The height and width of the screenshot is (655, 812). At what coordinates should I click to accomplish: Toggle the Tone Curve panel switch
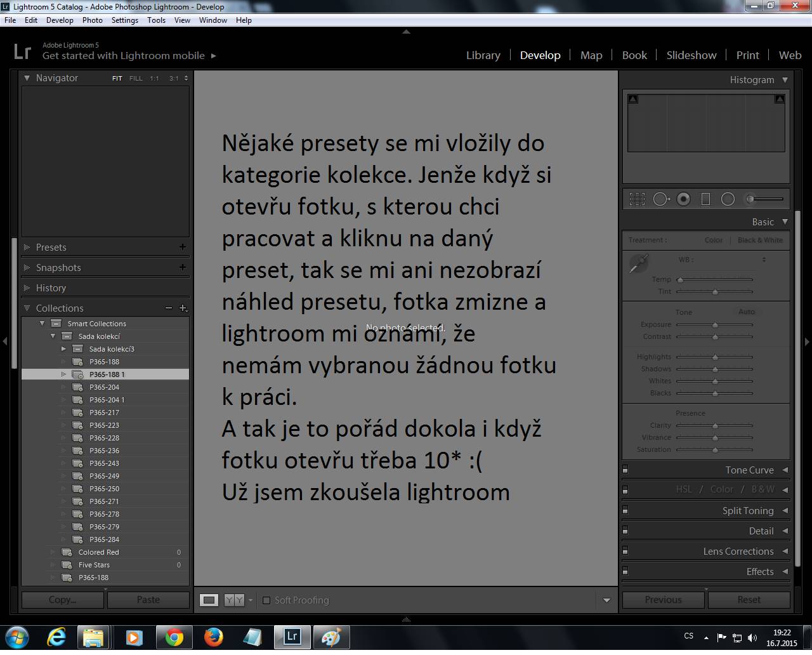pyautogui.click(x=625, y=470)
